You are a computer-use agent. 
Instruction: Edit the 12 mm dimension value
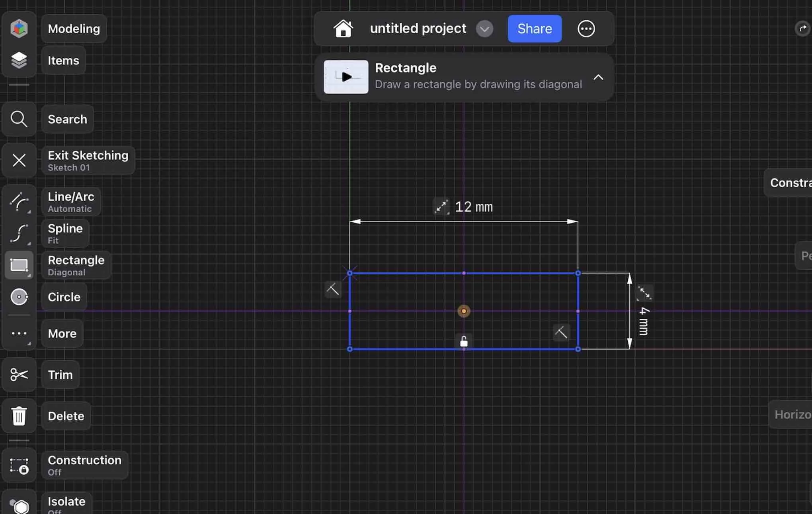[473, 207]
